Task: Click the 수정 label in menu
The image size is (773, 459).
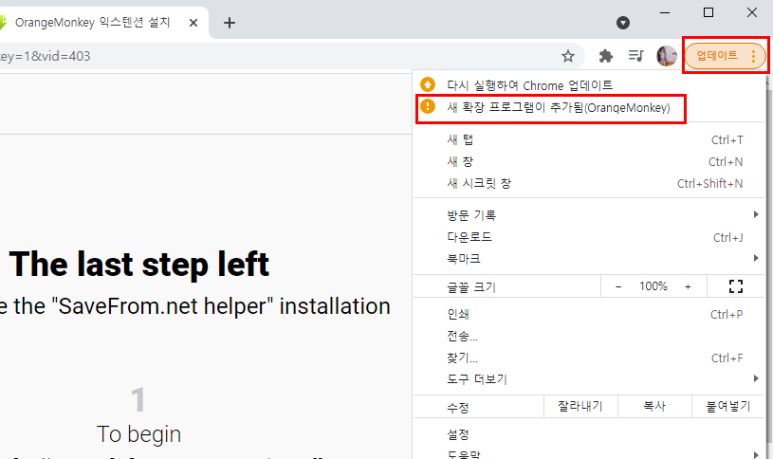Action: [x=458, y=407]
